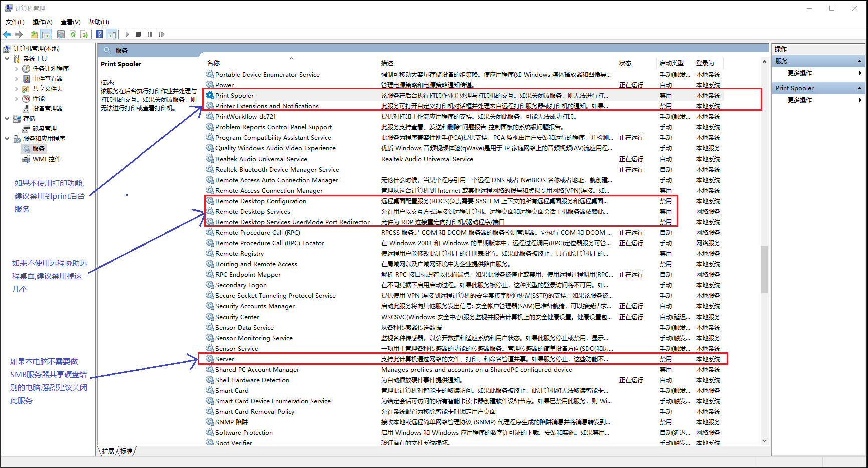The width and height of the screenshot is (868, 468).
Task: Expand 更多操作 under Print Spooler actions
Action: pos(799,100)
